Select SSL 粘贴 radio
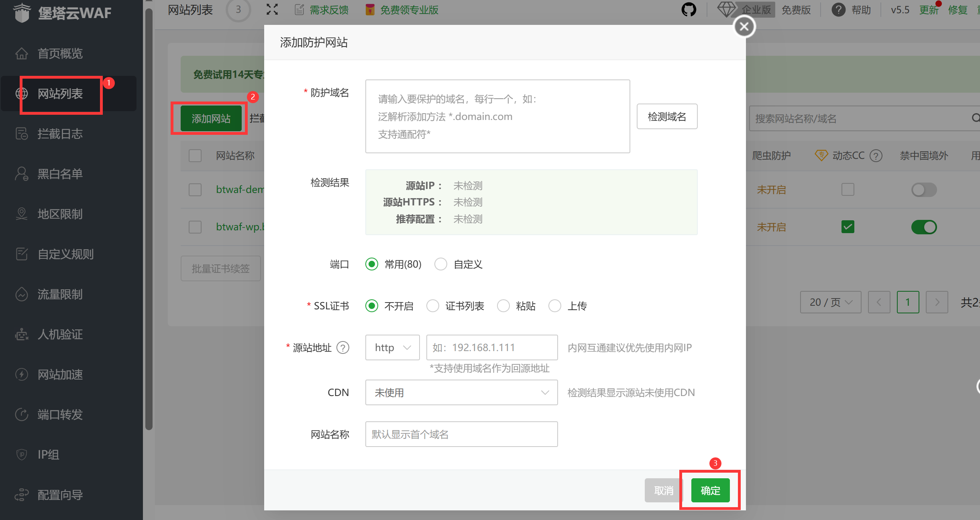 503,306
